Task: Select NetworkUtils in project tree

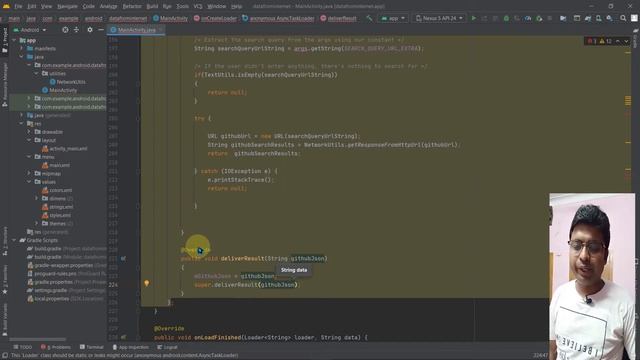Action: pos(67,82)
